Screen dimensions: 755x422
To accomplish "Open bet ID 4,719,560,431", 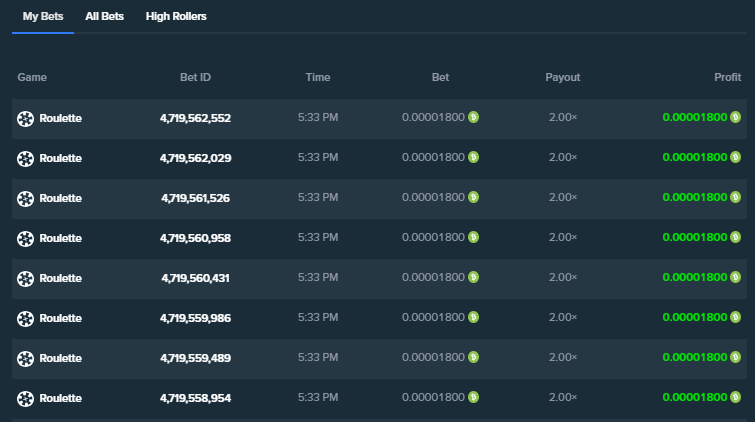I will pyautogui.click(x=195, y=278).
